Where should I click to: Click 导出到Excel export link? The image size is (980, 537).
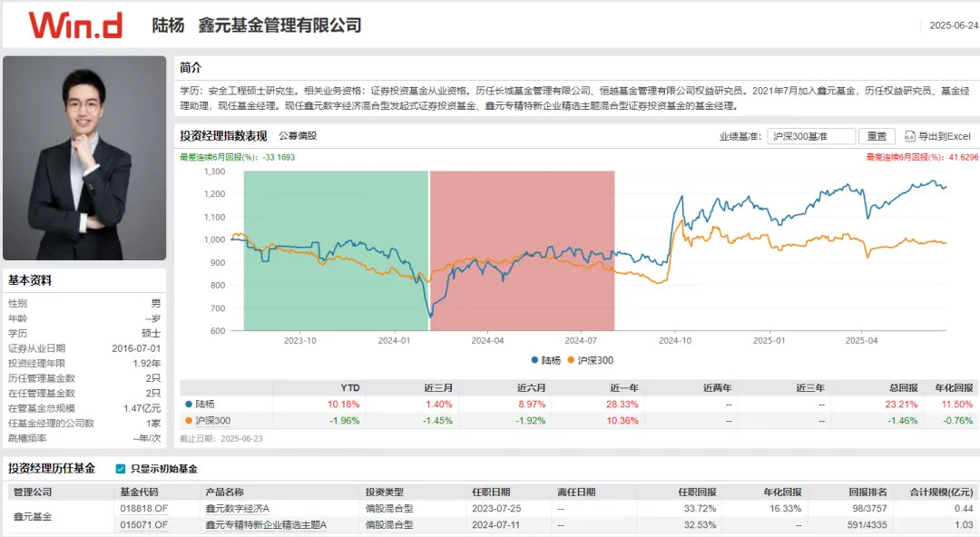pos(944,136)
